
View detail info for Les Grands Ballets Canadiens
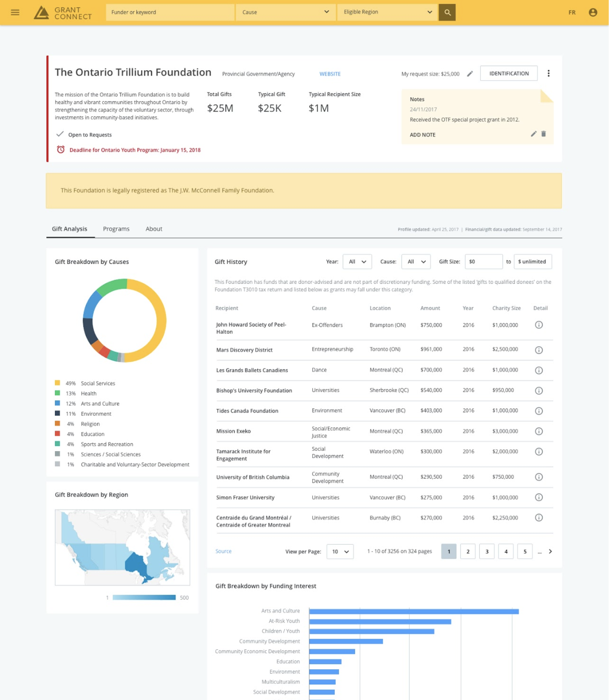pyautogui.click(x=539, y=370)
